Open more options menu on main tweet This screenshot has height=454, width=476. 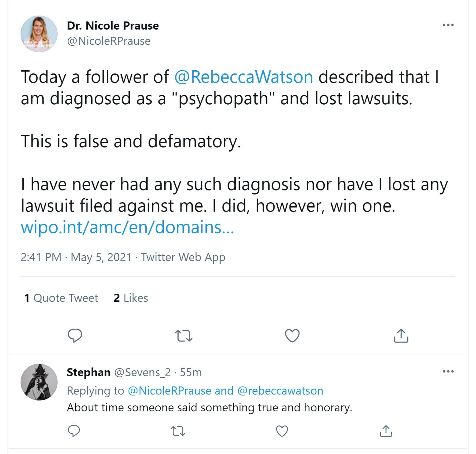click(448, 25)
